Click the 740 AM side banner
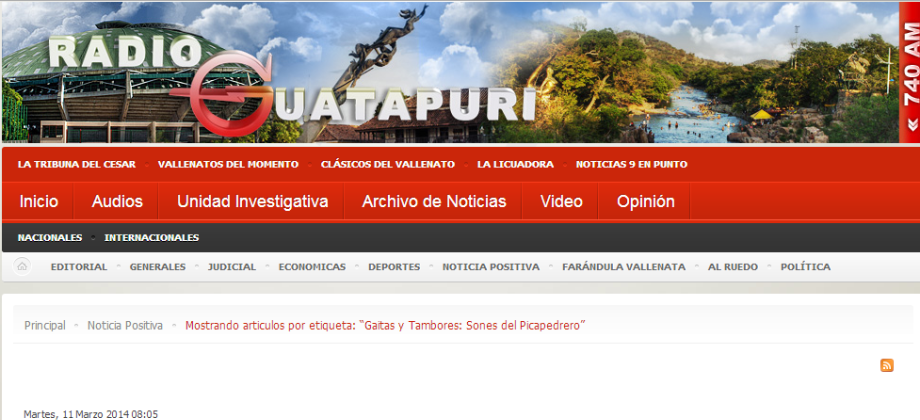 tap(909, 72)
